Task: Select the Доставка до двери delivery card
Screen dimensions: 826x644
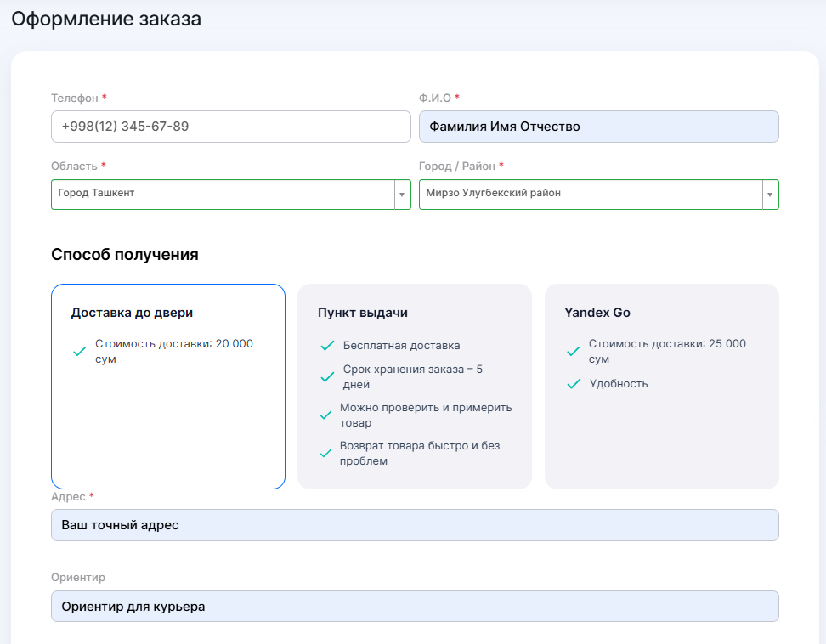Action: pyautogui.click(x=168, y=387)
